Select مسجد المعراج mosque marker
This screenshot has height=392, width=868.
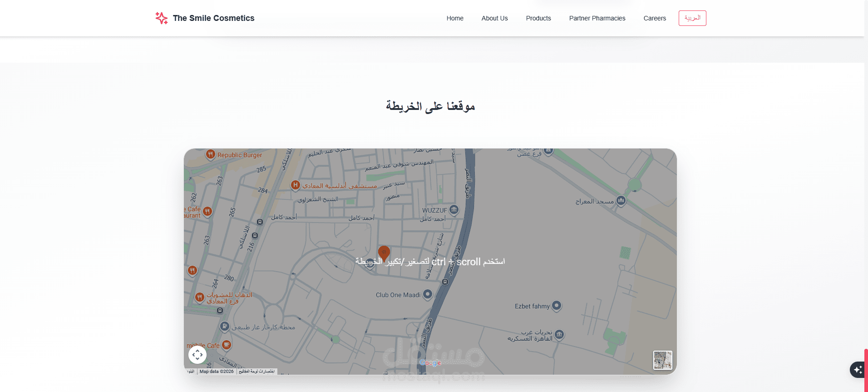(x=621, y=201)
